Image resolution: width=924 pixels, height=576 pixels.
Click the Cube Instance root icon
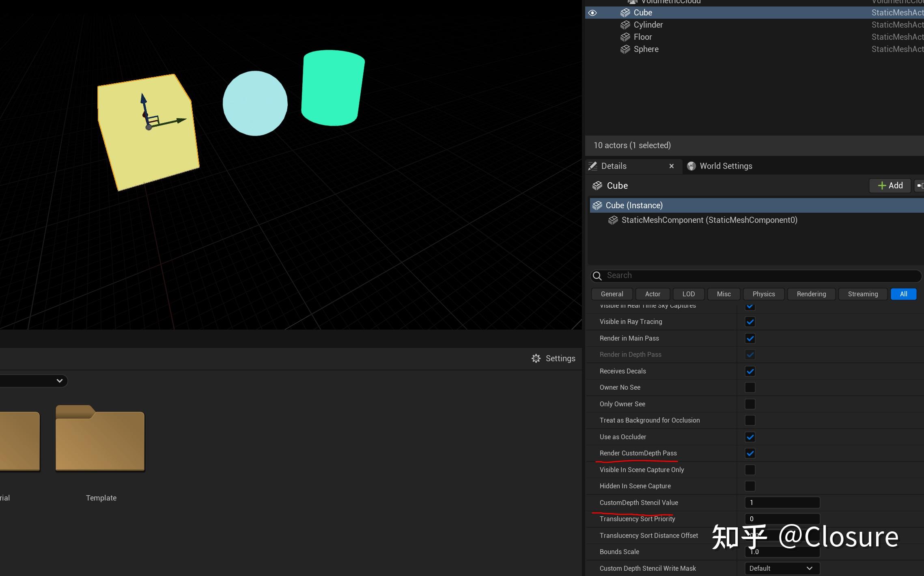click(x=597, y=205)
